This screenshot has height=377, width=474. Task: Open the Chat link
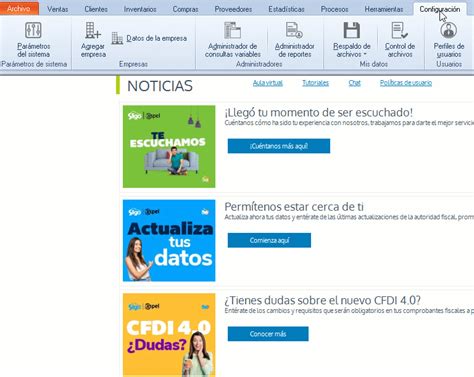[354, 83]
